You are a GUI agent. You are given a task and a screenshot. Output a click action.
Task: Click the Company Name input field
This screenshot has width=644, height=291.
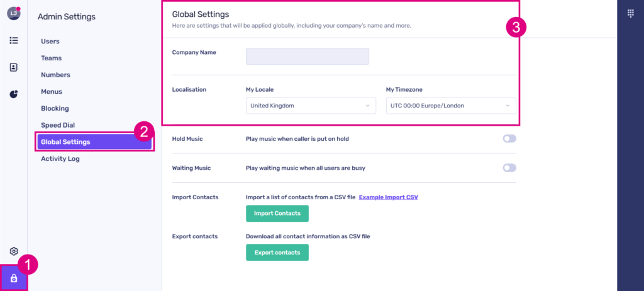pos(307,57)
